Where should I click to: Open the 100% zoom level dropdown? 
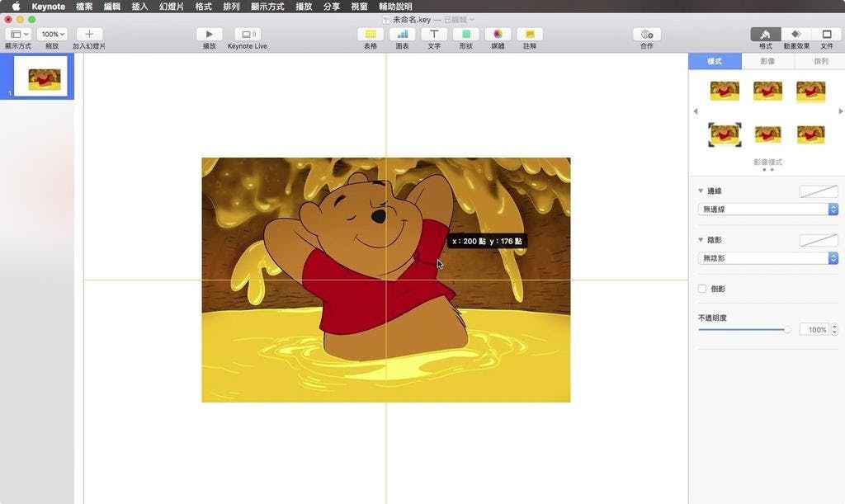52,34
